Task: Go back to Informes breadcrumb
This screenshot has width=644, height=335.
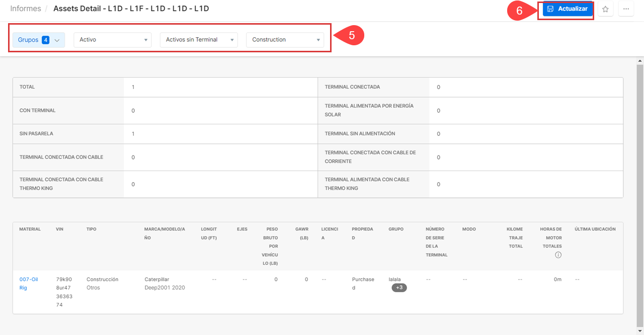Action: coord(26,9)
